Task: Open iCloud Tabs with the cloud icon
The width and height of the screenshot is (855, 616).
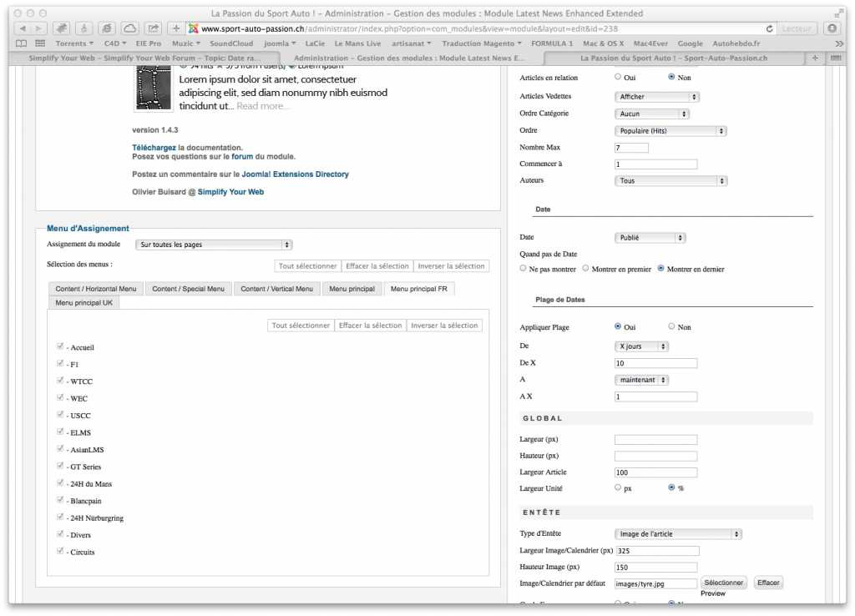Action: tap(129, 28)
